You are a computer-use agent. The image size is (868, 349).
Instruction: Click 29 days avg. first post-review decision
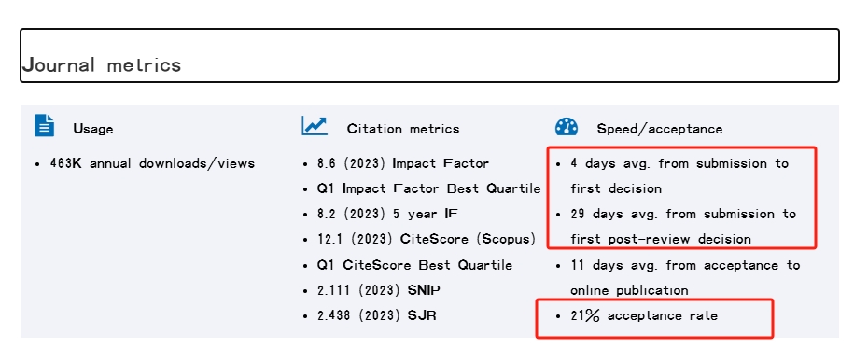pos(683,227)
